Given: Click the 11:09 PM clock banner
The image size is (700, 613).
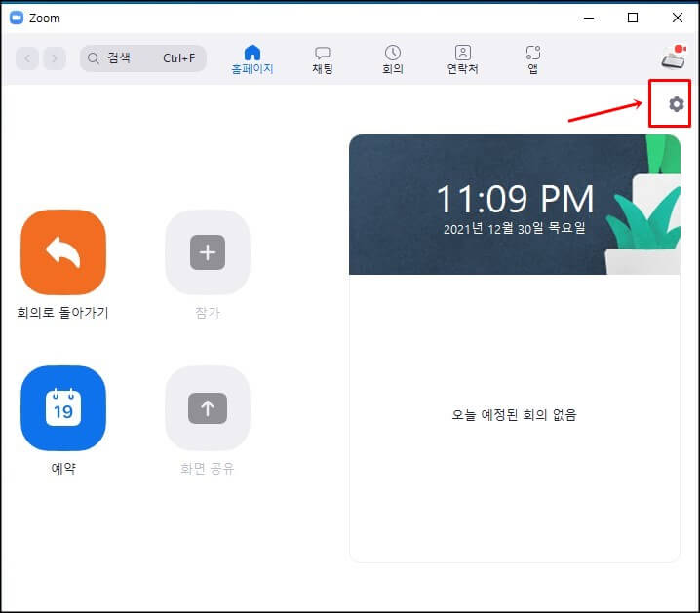Looking at the screenshot, I should point(515,205).
